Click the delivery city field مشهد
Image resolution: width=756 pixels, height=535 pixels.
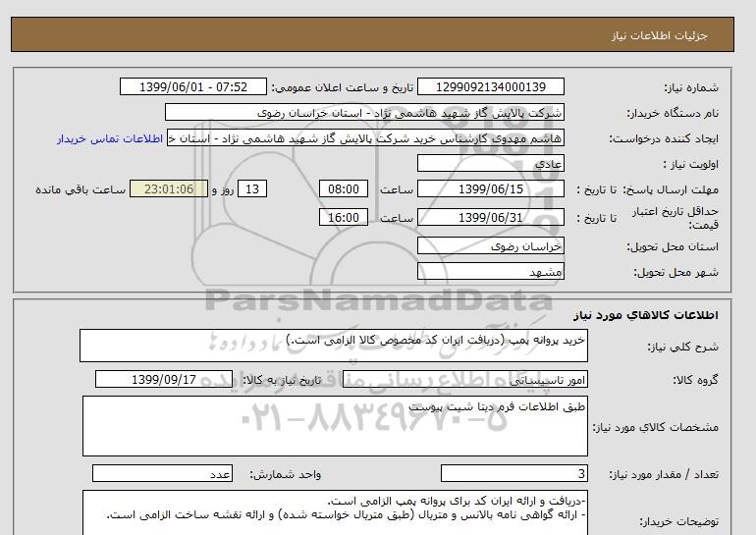490,271
